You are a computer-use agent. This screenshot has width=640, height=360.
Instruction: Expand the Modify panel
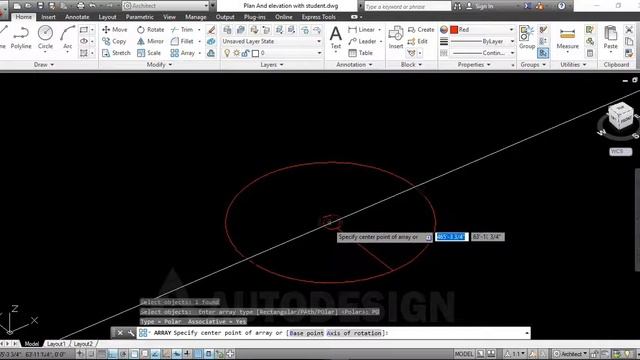click(x=159, y=64)
